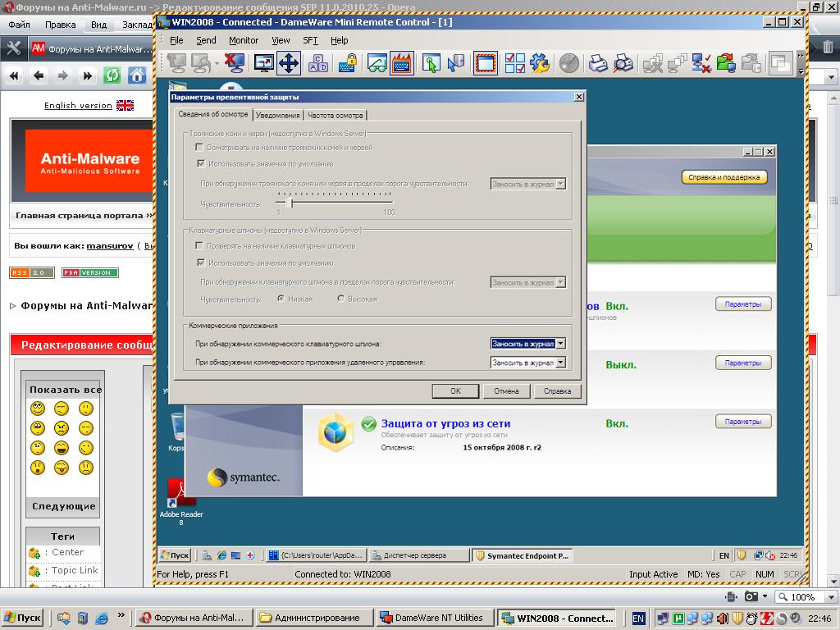This screenshot has width=840, height=630.
Task: Open the checkbox grid settings icon in DameWare toolbar
Action: point(515,63)
